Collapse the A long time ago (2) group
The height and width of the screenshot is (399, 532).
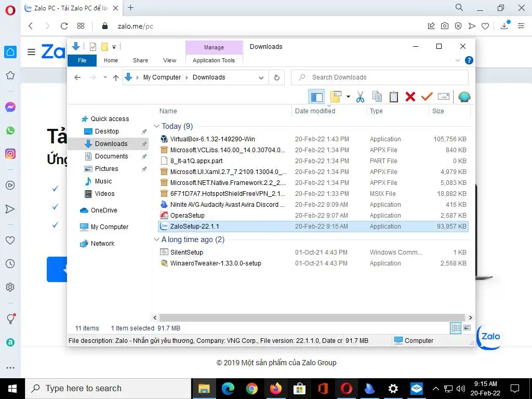pyautogui.click(x=156, y=240)
